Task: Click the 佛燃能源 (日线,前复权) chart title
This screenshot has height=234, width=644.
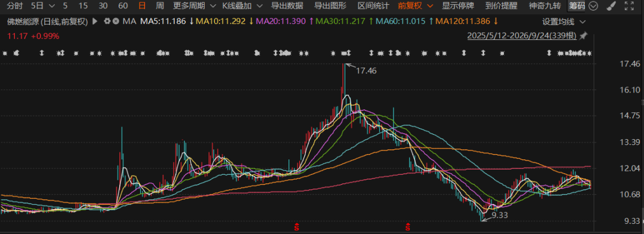Action: [x=48, y=21]
